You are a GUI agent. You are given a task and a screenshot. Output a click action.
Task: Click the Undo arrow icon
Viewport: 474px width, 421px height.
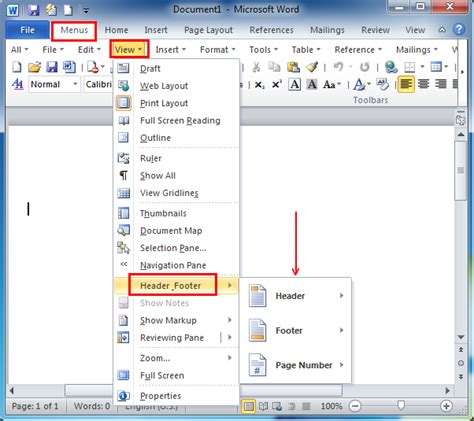tap(338, 67)
